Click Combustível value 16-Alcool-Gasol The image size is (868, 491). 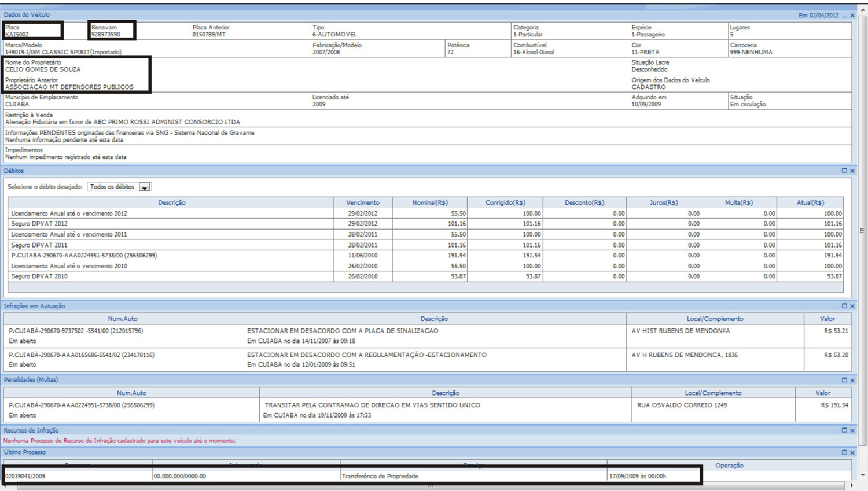[x=534, y=52]
